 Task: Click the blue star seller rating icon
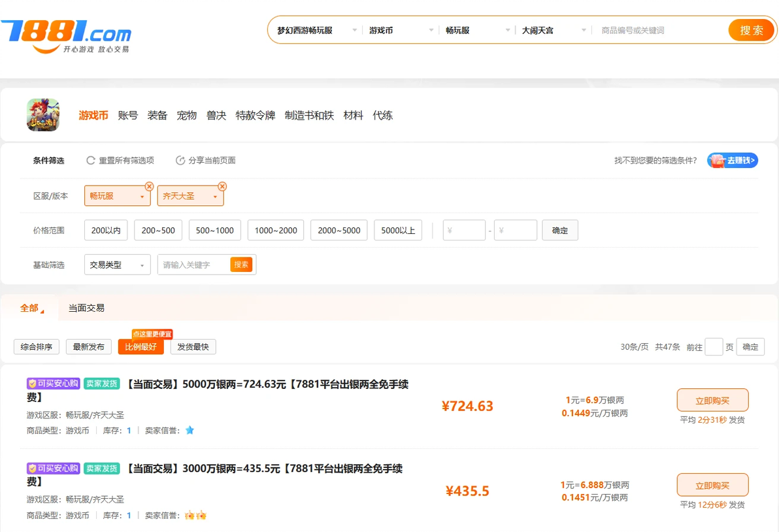click(190, 430)
